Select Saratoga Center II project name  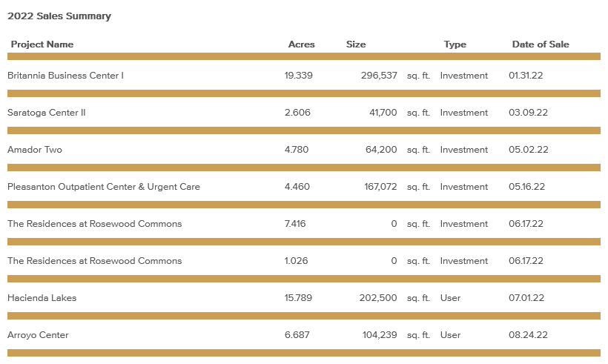47,113
